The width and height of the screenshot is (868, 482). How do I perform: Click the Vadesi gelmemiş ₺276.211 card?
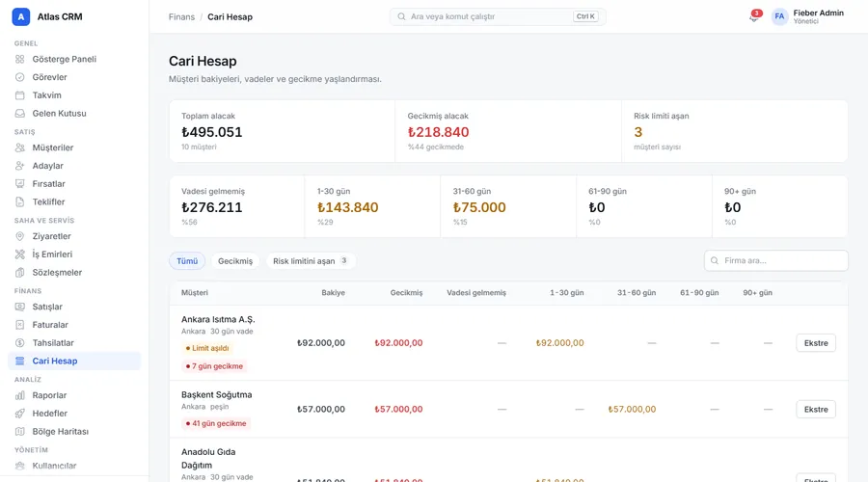click(237, 206)
